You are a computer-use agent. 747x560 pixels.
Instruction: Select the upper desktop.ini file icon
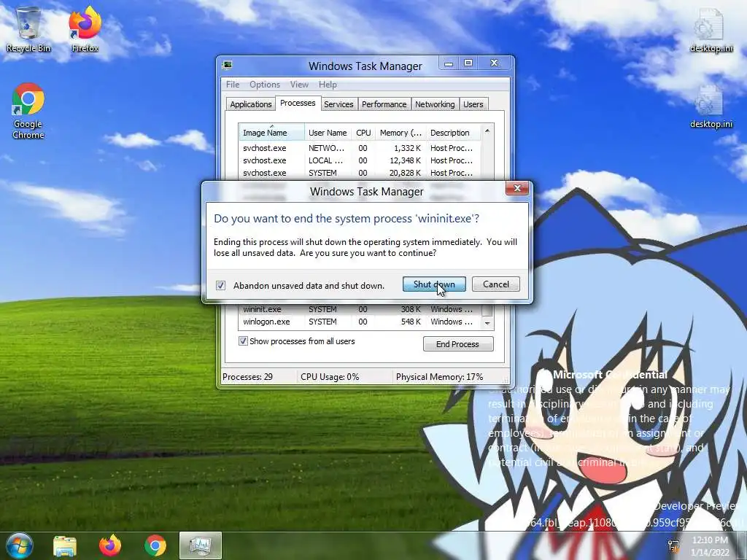pyautogui.click(x=711, y=29)
